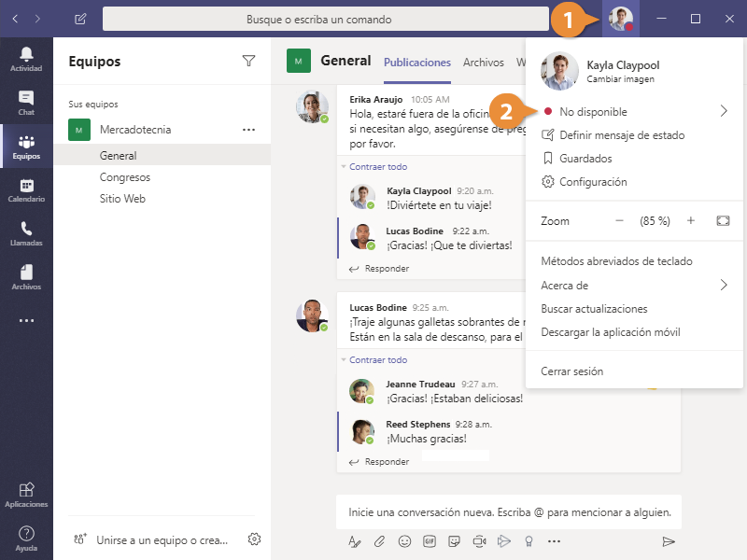The image size is (747, 560).
Task: Go to Calendario in the sidebar
Action: pyautogui.click(x=26, y=189)
